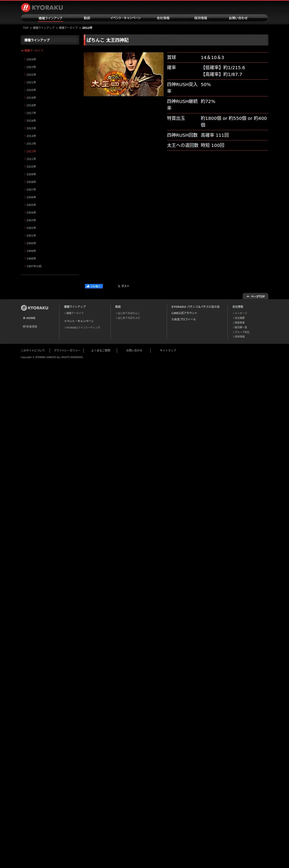
Task: Select 2002年 in the archive list
Action: [31, 228]
